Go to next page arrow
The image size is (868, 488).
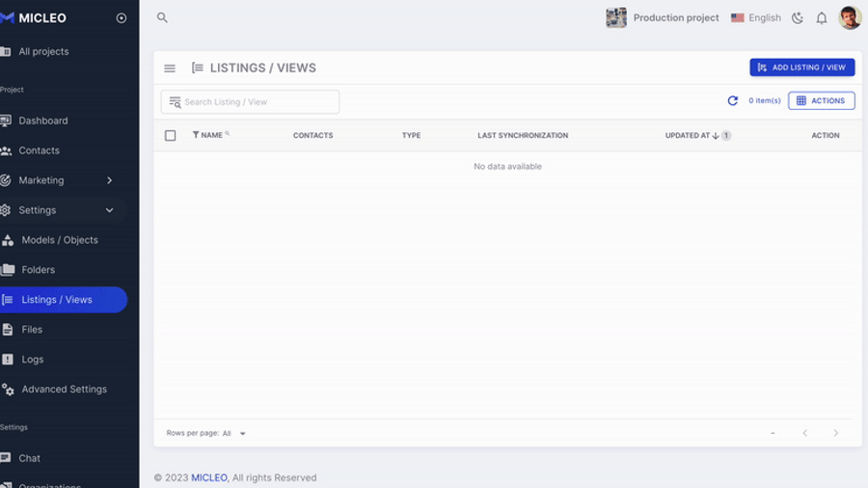click(x=836, y=433)
